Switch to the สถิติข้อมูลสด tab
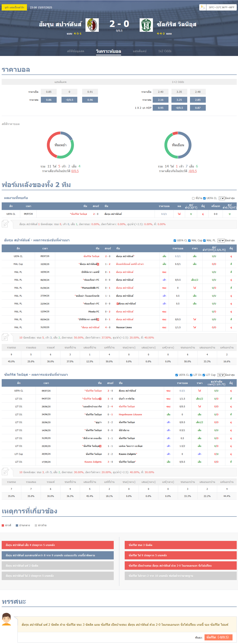This screenshot has width=238, height=644. click(x=76, y=51)
